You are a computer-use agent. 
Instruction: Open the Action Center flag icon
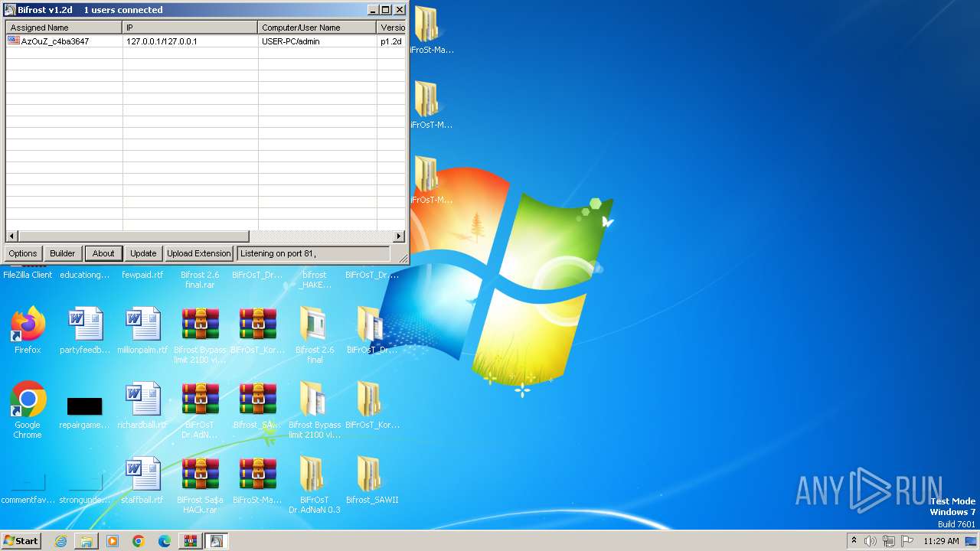coord(907,541)
